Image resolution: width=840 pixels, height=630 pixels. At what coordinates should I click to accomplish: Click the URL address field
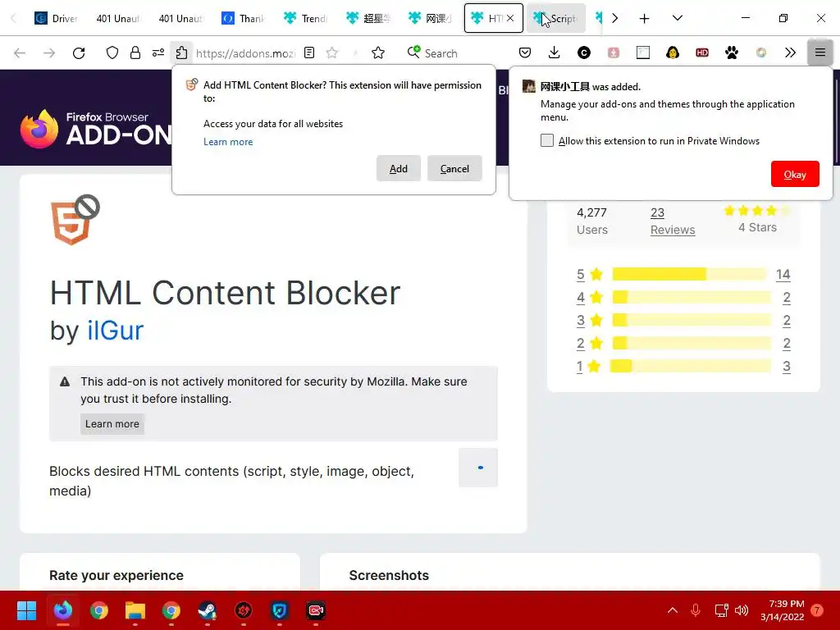click(x=245, y=53)
